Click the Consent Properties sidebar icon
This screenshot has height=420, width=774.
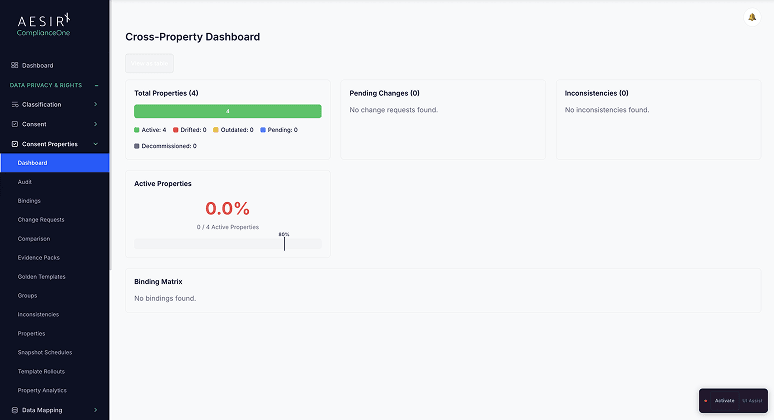click(14, 144)
